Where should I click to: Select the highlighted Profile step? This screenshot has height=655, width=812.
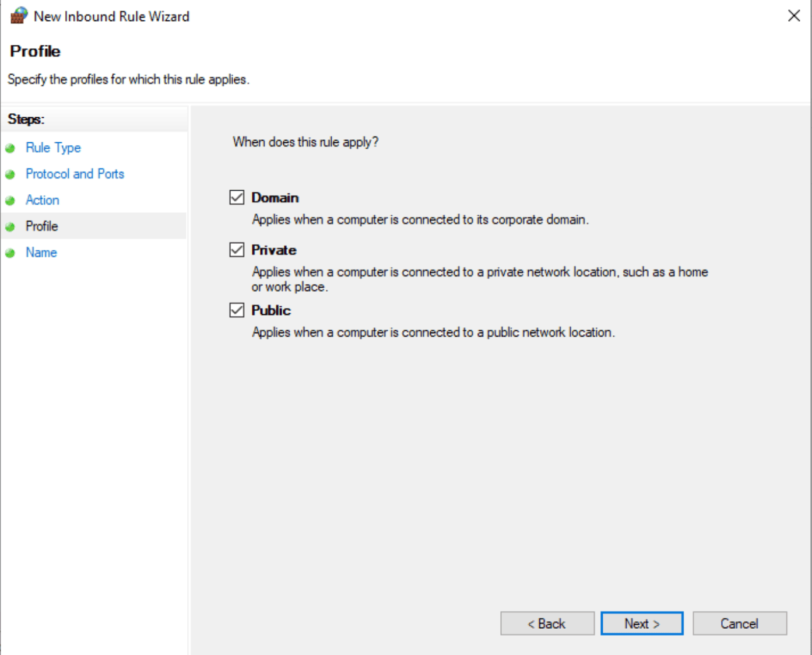click(41, 226)
